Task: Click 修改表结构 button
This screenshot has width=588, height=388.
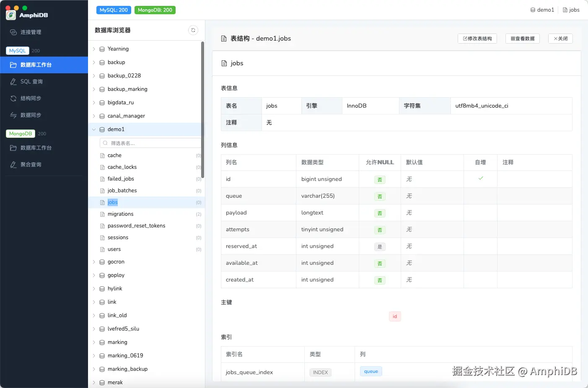Action: [x=477, y=39]
